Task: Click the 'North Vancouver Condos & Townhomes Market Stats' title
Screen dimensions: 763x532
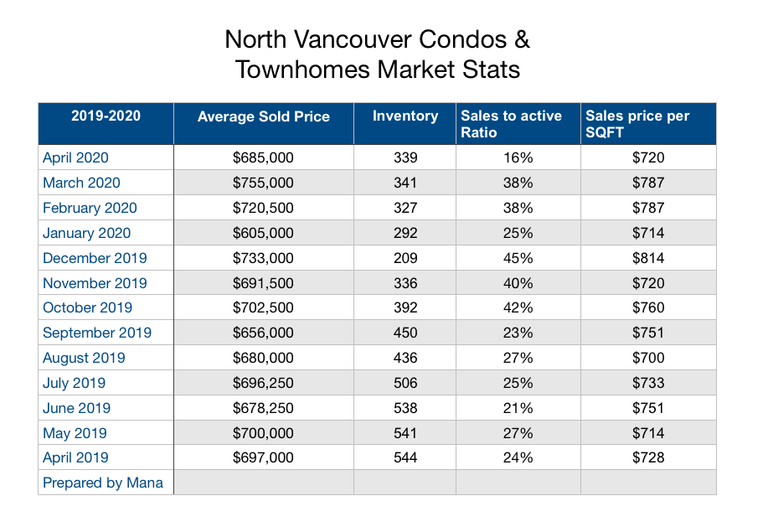Action: [378, 54]
